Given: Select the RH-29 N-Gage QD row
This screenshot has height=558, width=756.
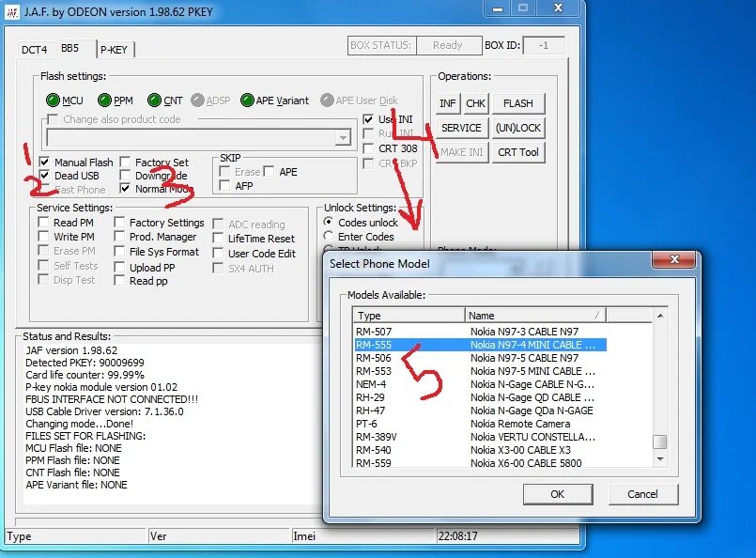Looking at the screenshot, I should point(480,397).
